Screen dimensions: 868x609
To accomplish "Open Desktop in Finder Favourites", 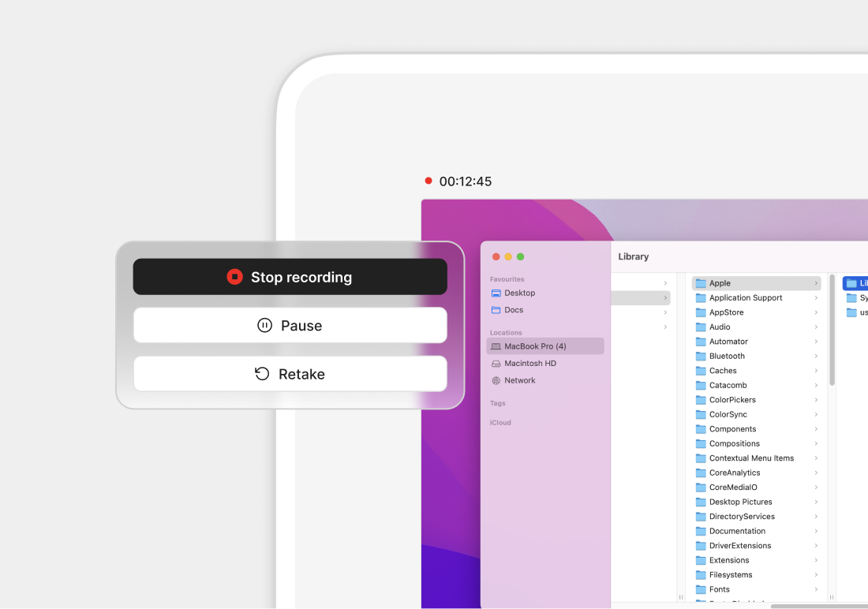I will pos(545,293).
